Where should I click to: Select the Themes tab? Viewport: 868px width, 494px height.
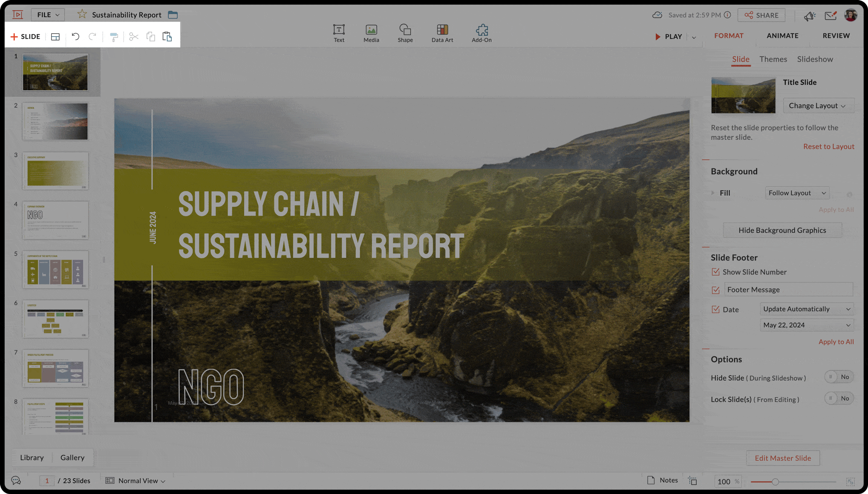click(773, 59)
